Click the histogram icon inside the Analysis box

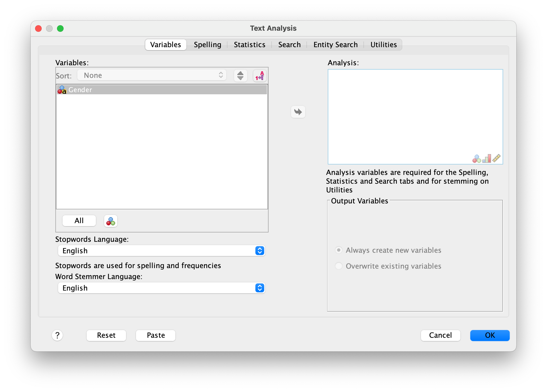[486, 158]
